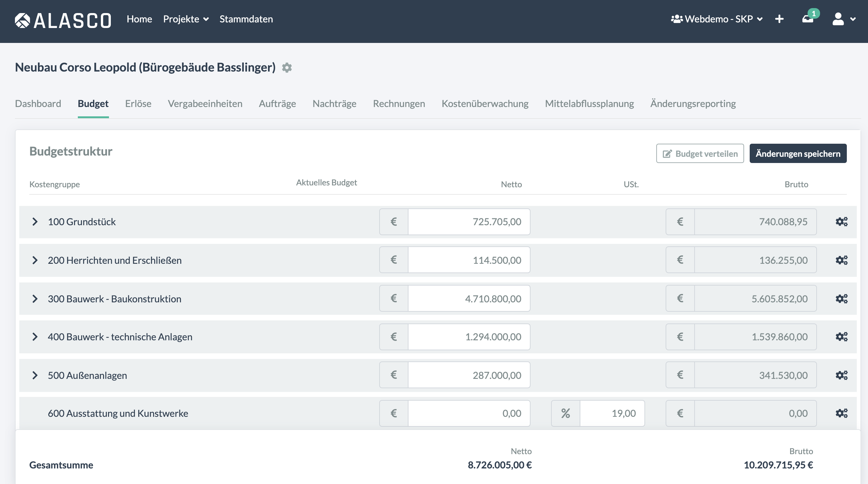Open the Rechnungen tab
This screenshot has height=484, width=868.
click(399, 104)
